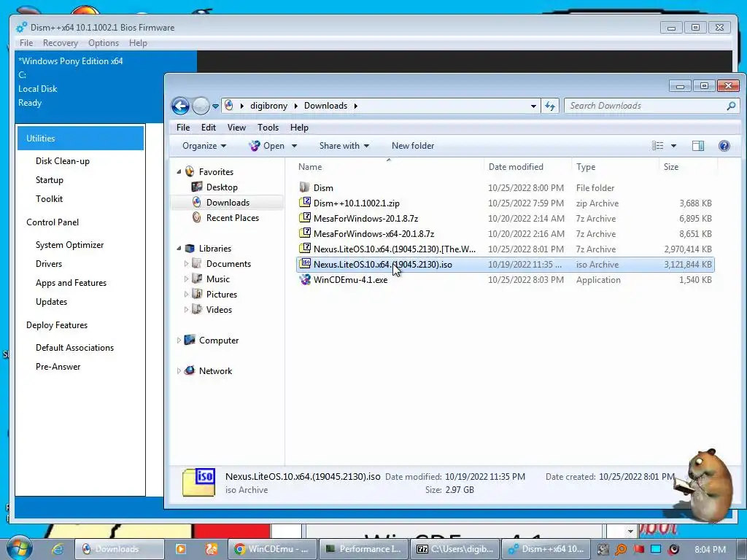Screen dimensions: 747x560
Task: Select the Pictures library
Action: (221, 295)
